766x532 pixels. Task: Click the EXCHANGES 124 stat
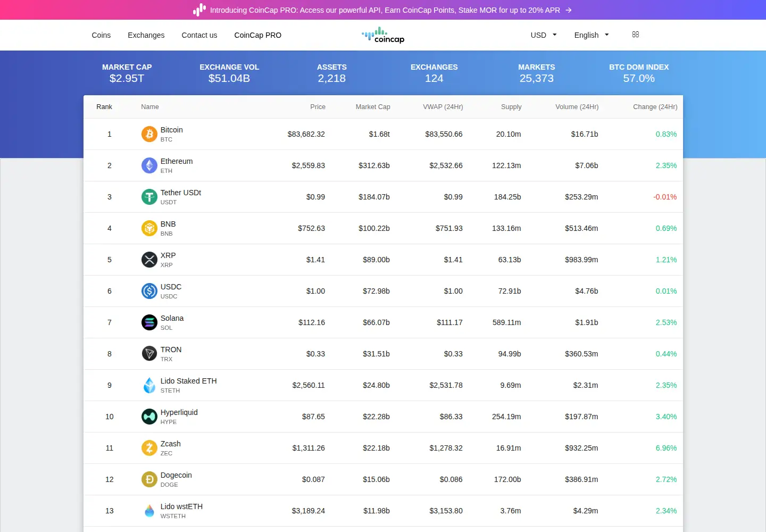click(x=434, y=73)
